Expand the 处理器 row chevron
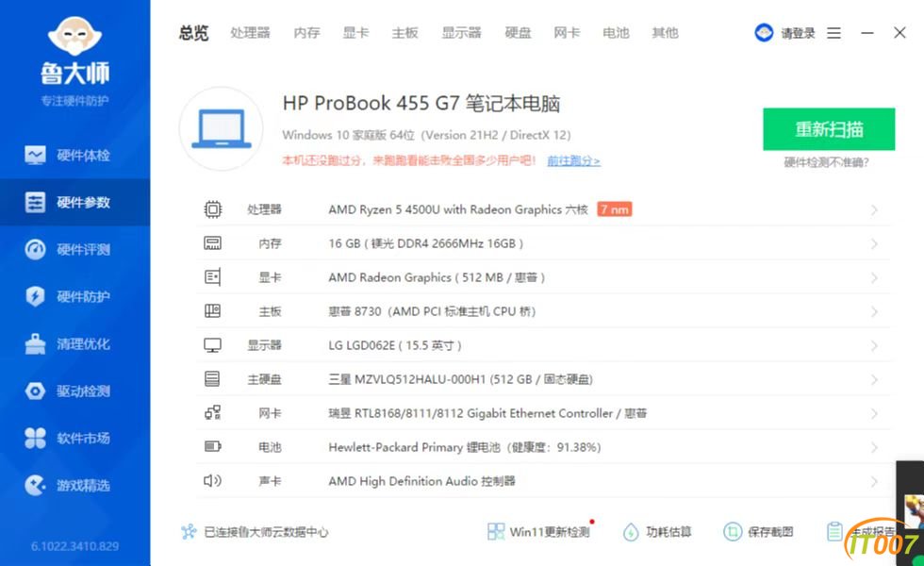Screen dimensions: 924x566 874,209
